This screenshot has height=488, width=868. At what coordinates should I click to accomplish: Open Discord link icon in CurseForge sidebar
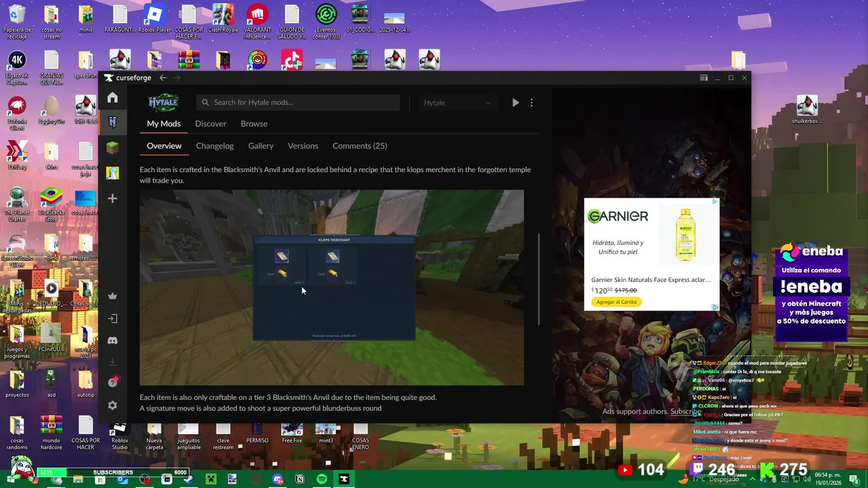[x=113, y=340]
